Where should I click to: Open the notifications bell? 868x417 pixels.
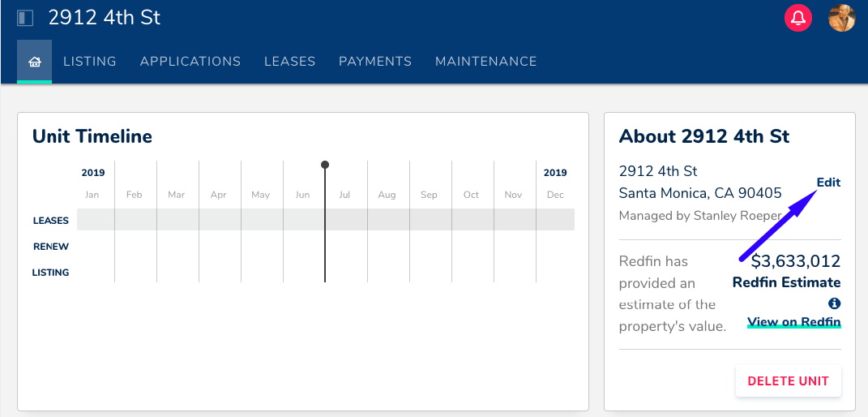[x=798, y=18]
